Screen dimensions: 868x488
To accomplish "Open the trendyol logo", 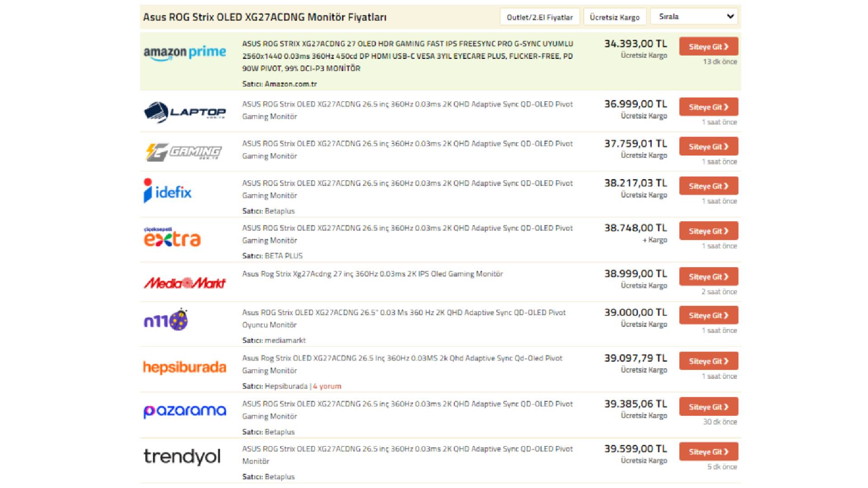I will [182, 456].
